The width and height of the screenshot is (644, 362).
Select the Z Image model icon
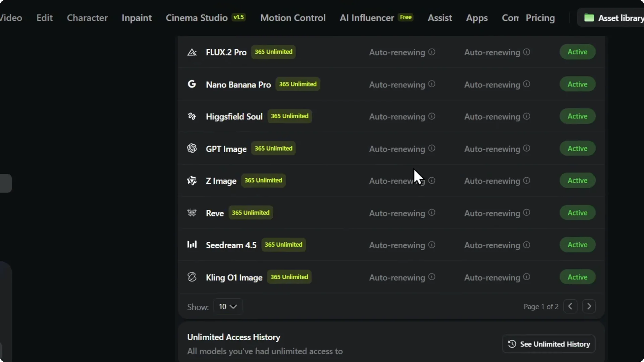pyautogui.click(x=192, y=181)
